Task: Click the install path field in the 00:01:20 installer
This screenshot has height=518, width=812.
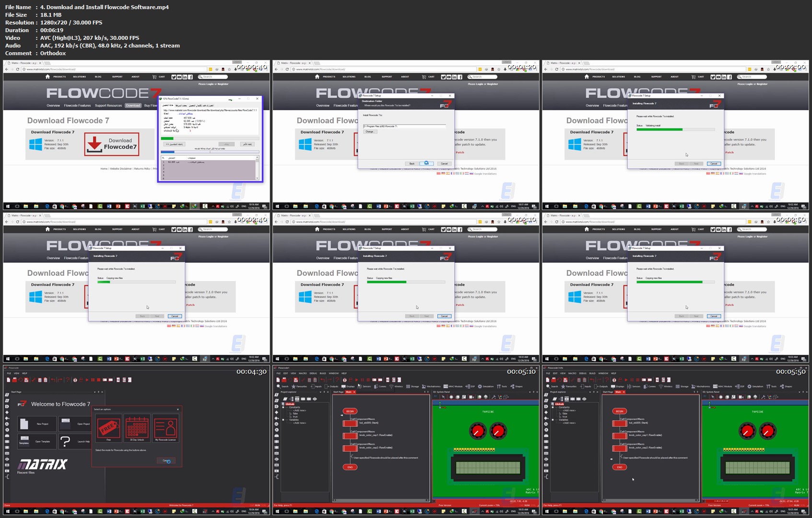Action: point(404,126)
